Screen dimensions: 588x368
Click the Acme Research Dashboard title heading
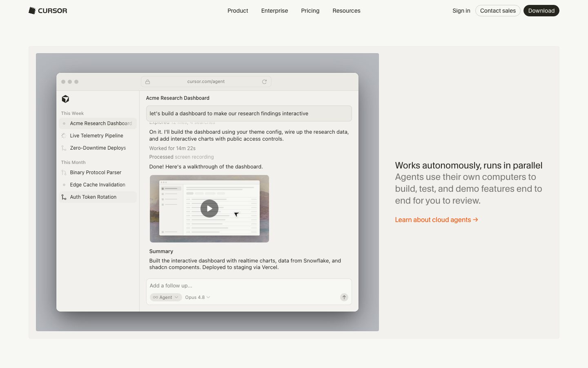point(178,98)
